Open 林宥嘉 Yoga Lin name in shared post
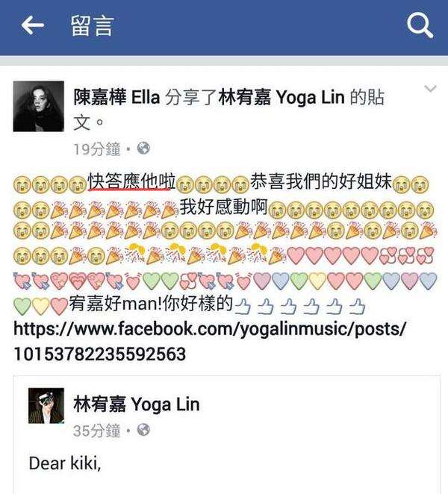This screenshot has height=494, width=448. (x=137, y=404)
